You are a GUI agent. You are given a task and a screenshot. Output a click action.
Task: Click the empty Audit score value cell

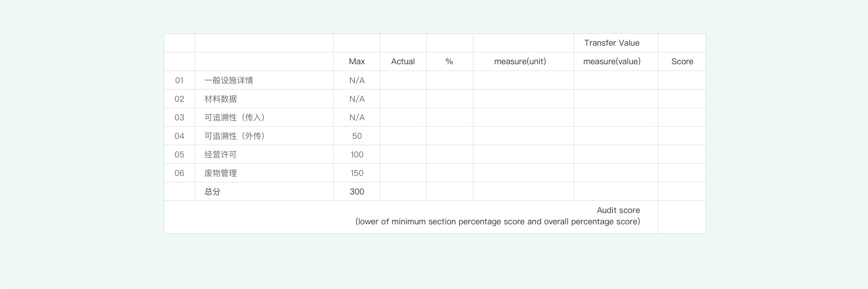682,217
